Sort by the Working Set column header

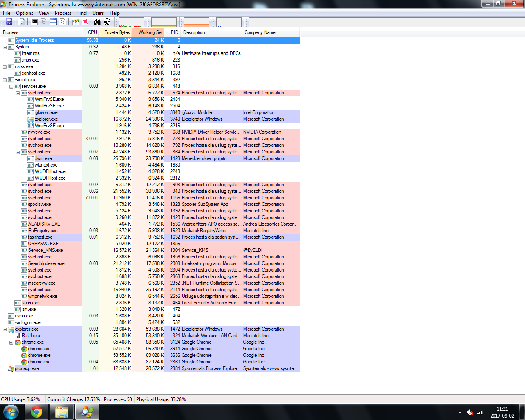148,32
